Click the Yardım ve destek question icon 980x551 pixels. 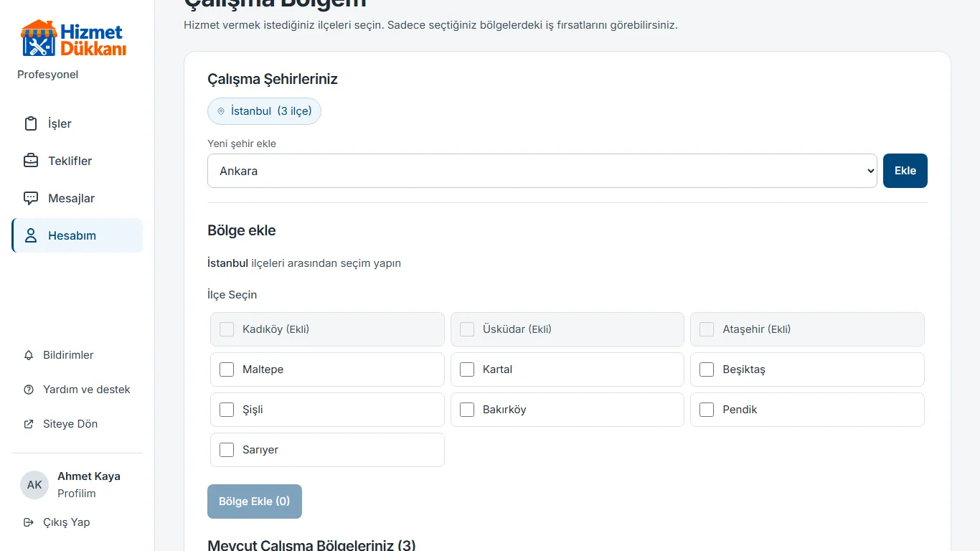coord(29,390)
